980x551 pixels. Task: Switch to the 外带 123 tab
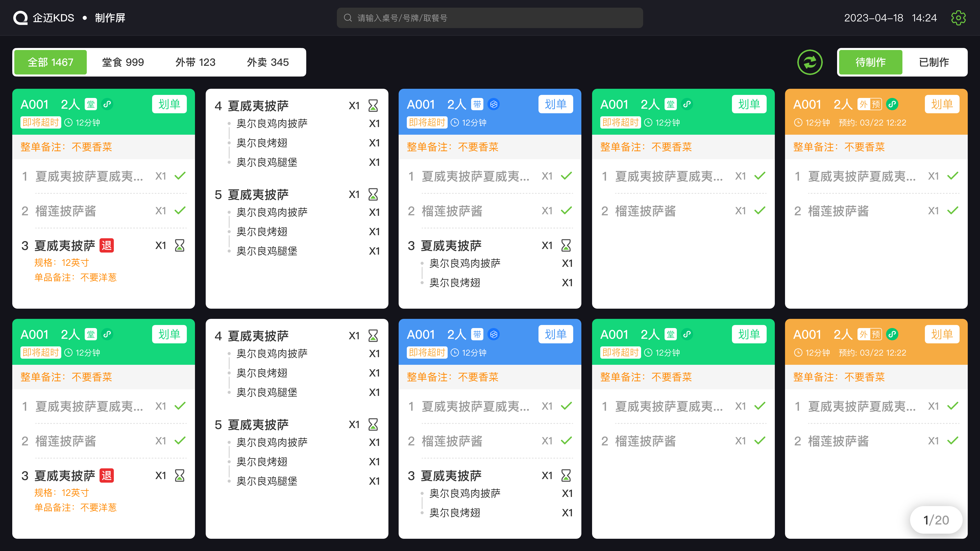(x=195, y=62)
